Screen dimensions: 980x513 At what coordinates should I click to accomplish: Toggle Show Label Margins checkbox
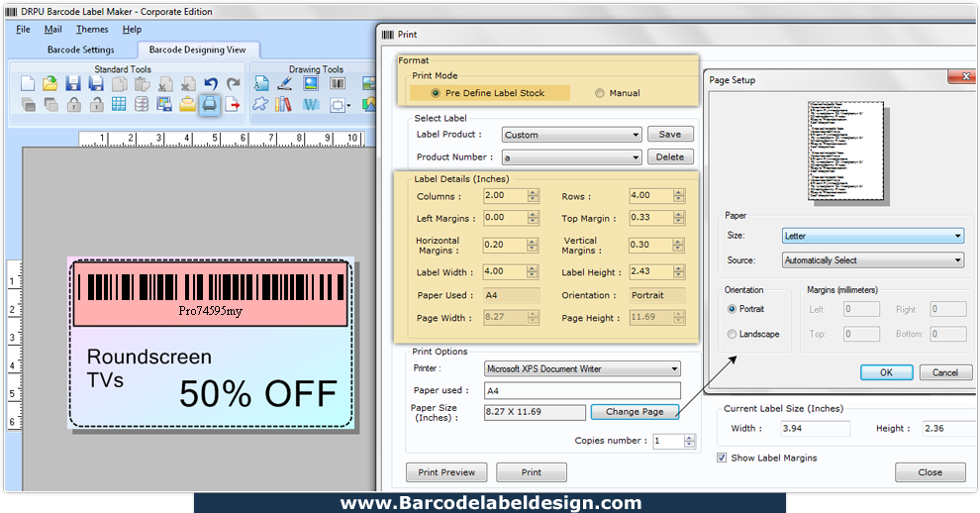pyautogui.click(x=722, y=458)
